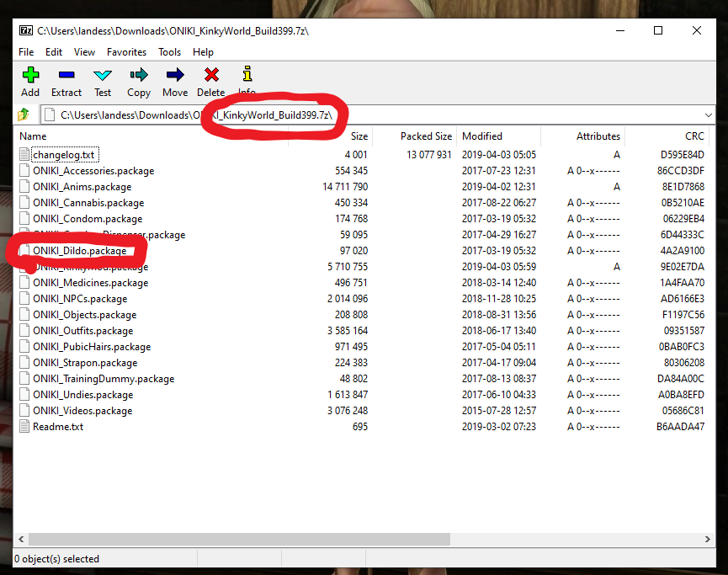Select ONIKI_Outfits.package file name
The image size is (728, 575).
pos(83,331)
